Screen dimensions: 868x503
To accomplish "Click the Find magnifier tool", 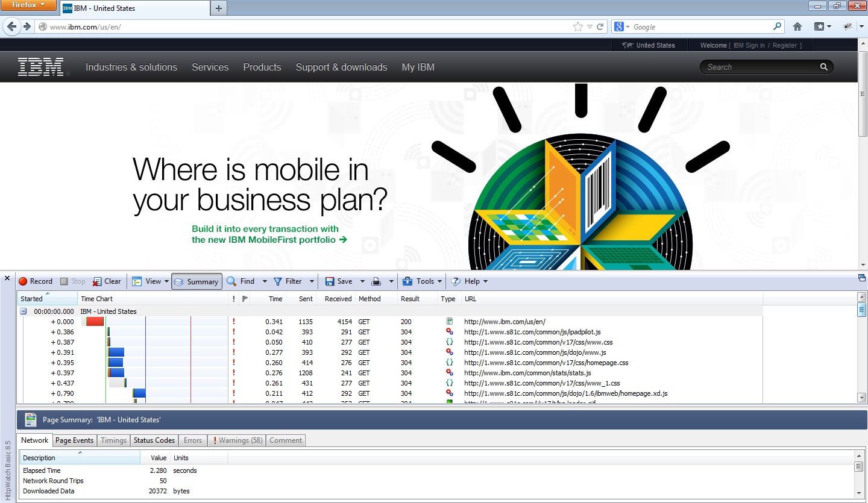I will (241, 281).
